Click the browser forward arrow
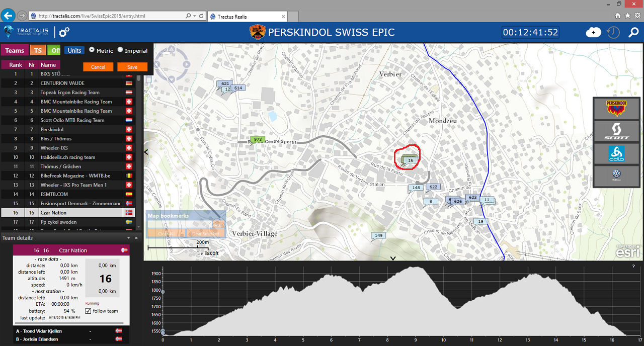This screenshot has height=346, width=644. (x=22, y=16)
